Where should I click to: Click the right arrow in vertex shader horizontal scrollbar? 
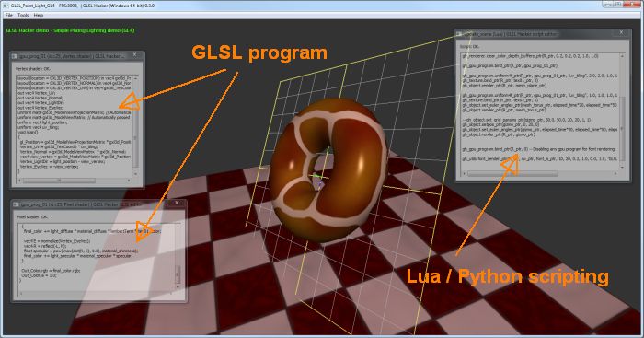(129, 181)
